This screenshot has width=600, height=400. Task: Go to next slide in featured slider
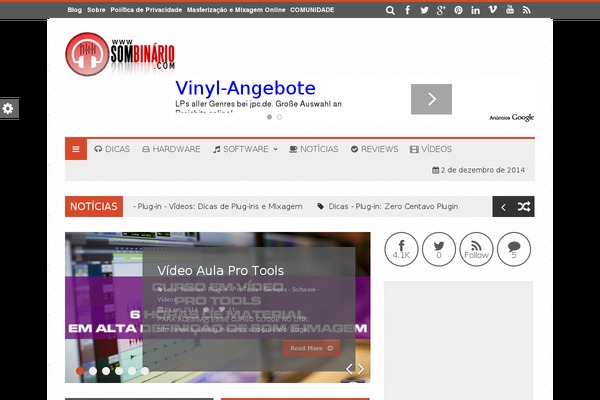click(x=360, y=369)
